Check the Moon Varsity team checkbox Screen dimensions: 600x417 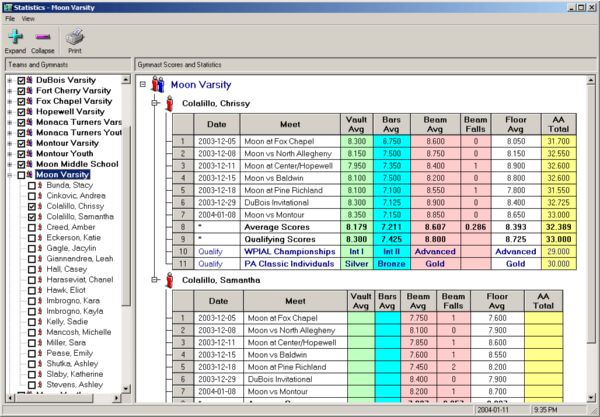click(x=21, y=175)
